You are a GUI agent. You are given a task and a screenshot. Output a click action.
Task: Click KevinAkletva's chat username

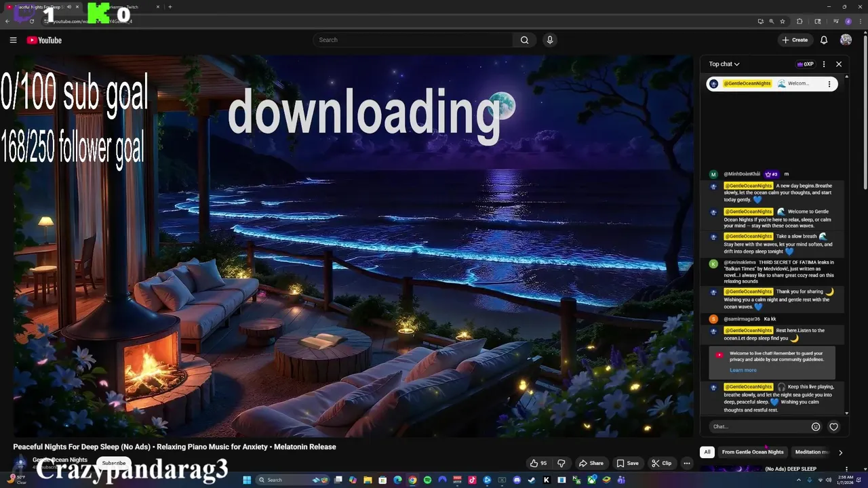[740, 262]
